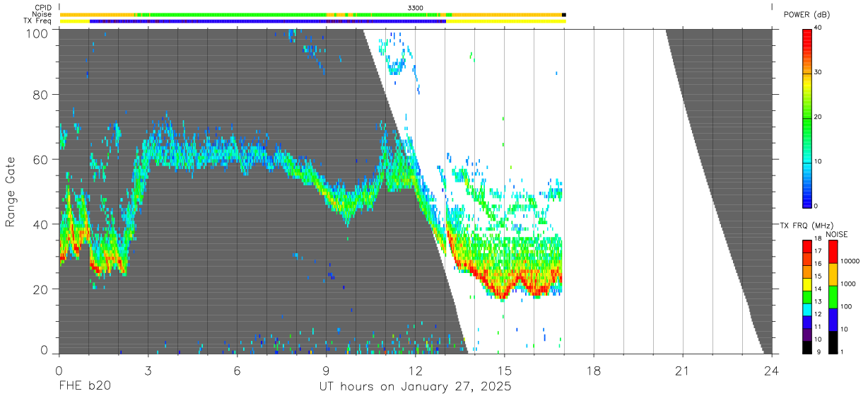Click the 18 tick on the UT hours axis
This screenshot has width=868, height=401.
pyautogui.click(x=594, y=370)
